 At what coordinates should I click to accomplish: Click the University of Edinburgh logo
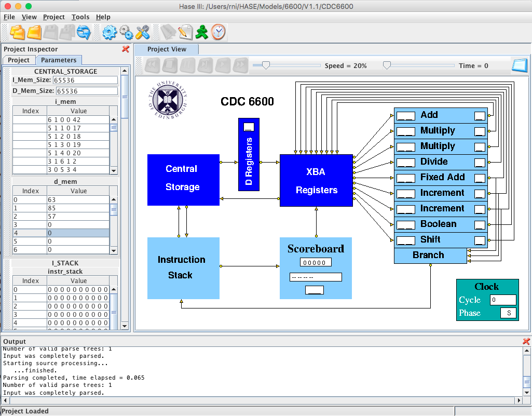coord(168,100)
